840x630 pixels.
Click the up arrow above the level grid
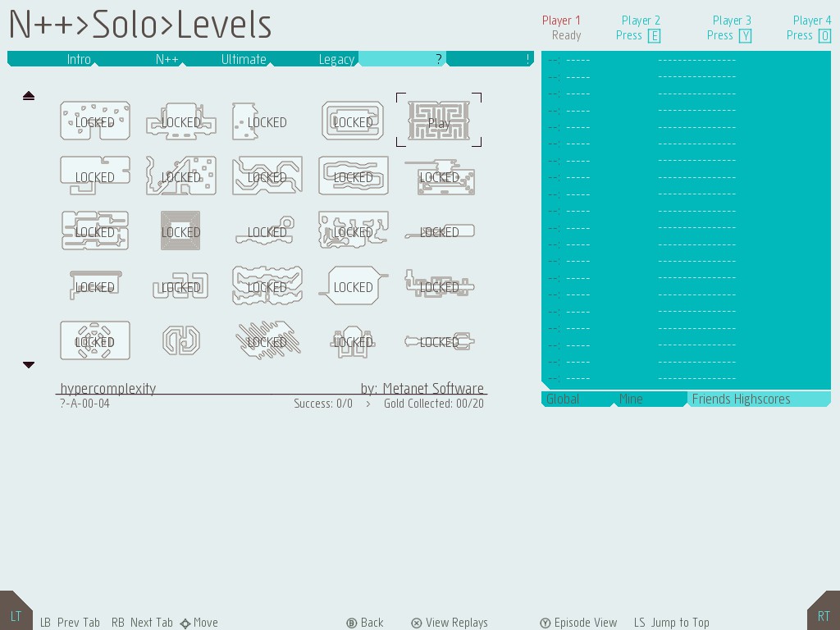(29, 96)
